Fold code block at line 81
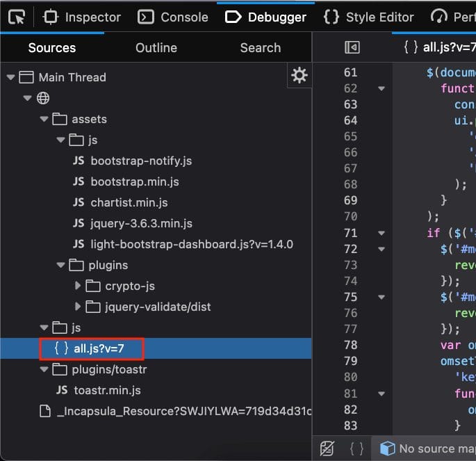476x461 pixels. 381,394
